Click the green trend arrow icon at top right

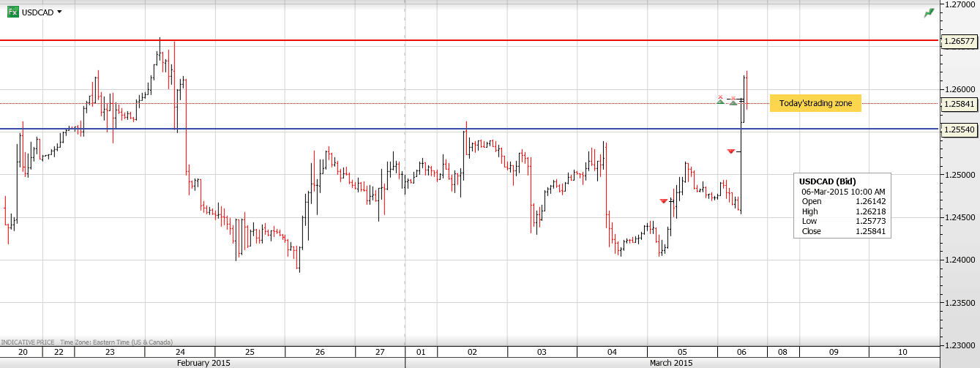[929, 12]
